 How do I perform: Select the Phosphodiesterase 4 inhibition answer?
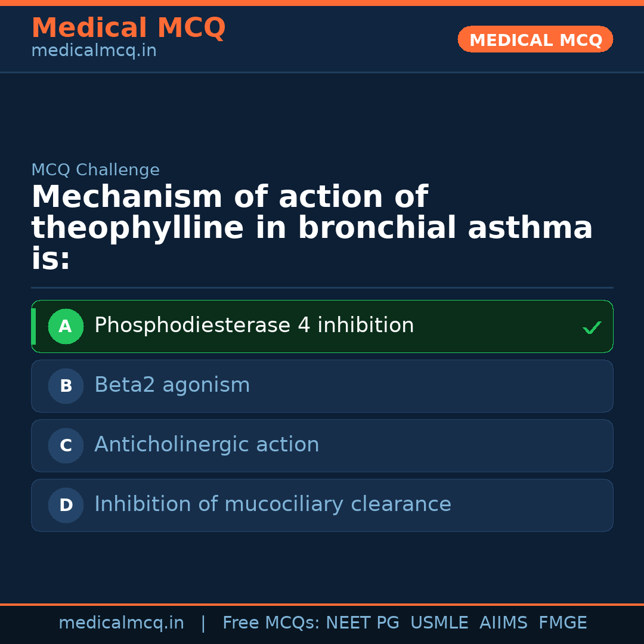(254, 326)
